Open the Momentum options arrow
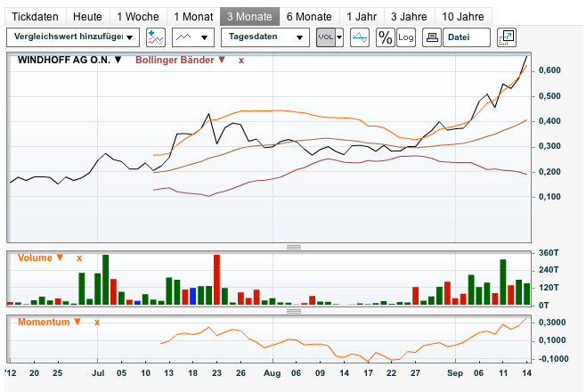Image resolution: width=586 pixels, height=392 pixels. [77, 322]
